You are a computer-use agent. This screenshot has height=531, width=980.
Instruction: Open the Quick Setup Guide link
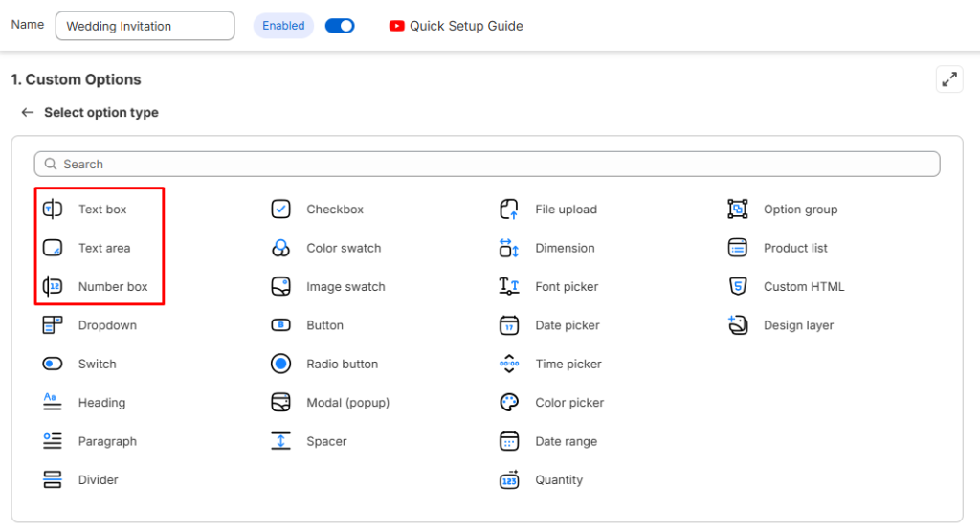point(466,26)
